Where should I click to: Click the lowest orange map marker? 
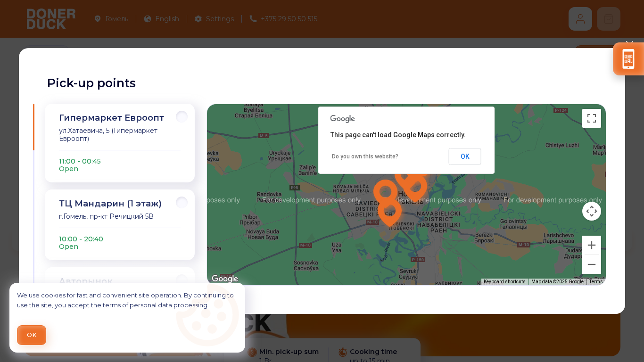(389, 213)
